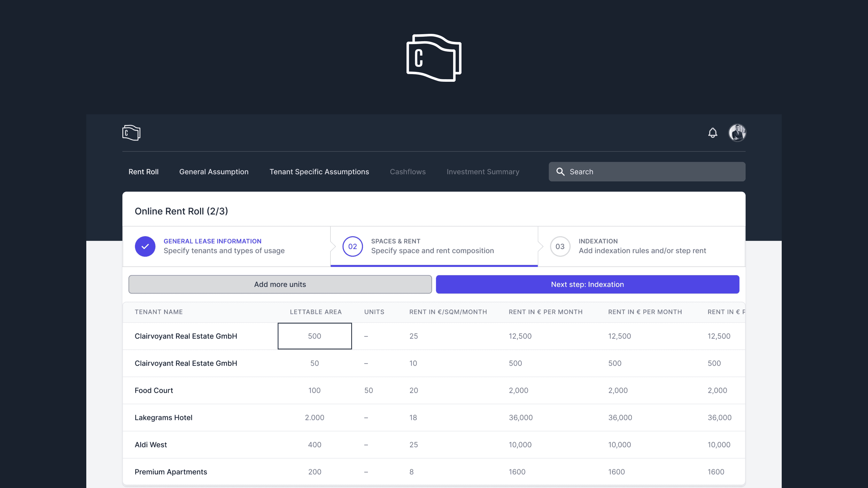
Task: Open Tenant Specific Assumptions tab
Action: click(319, 172)
